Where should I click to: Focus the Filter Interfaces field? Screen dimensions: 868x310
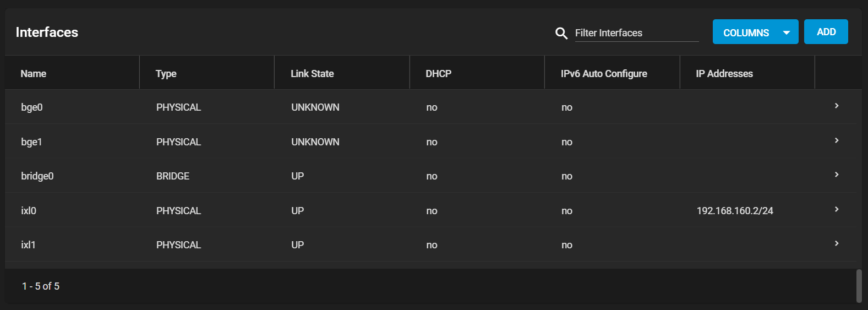pos(636,33)
